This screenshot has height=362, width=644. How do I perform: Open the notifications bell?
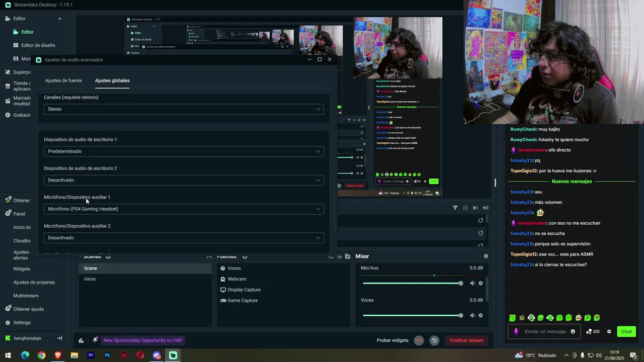tap(95, 340)
